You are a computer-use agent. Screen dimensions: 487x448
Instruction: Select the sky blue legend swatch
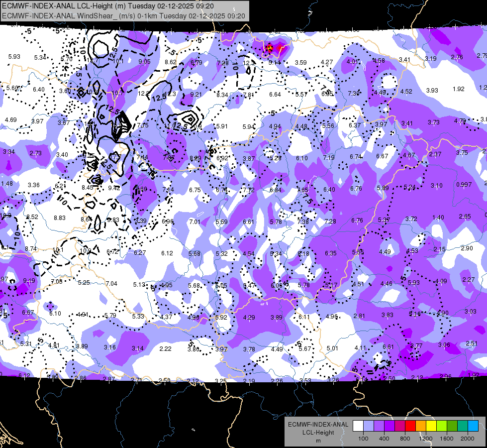coord(473,426)
